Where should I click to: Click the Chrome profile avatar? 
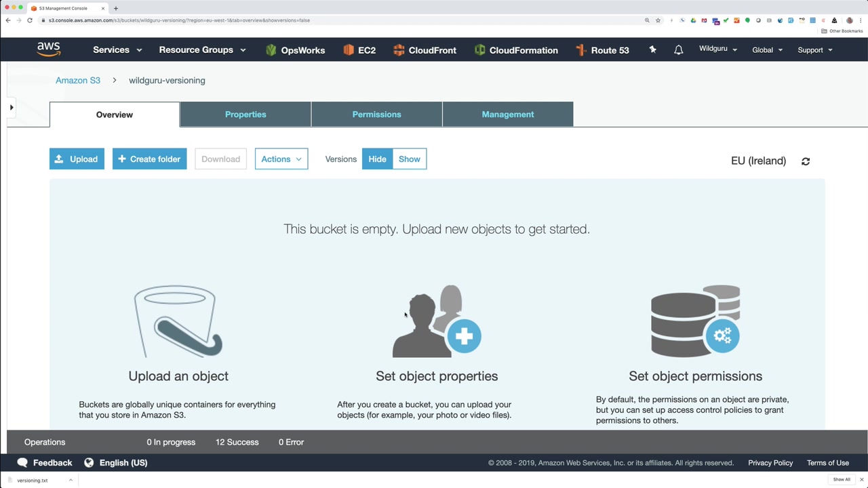pyautogui.click(x=849, y=20)
